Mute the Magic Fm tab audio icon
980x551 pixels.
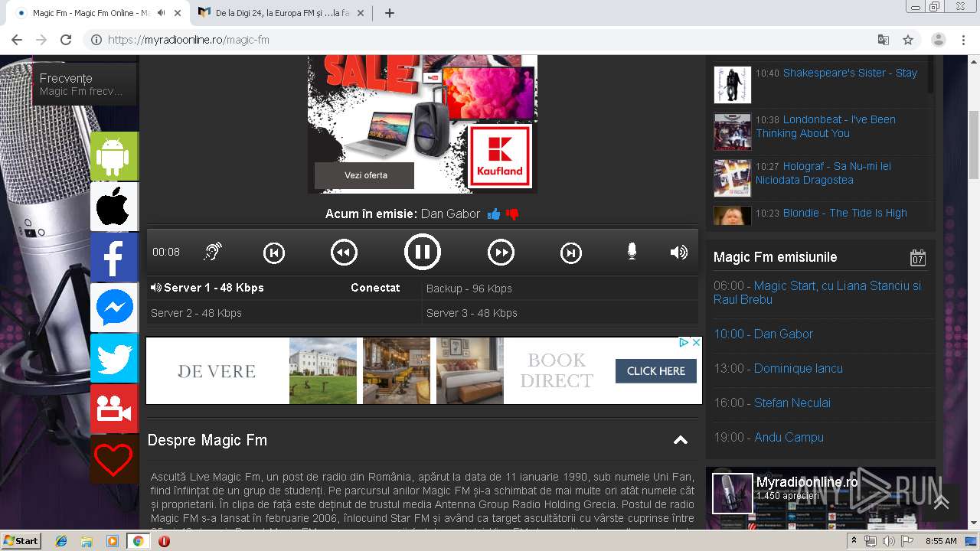coord(161,13)
